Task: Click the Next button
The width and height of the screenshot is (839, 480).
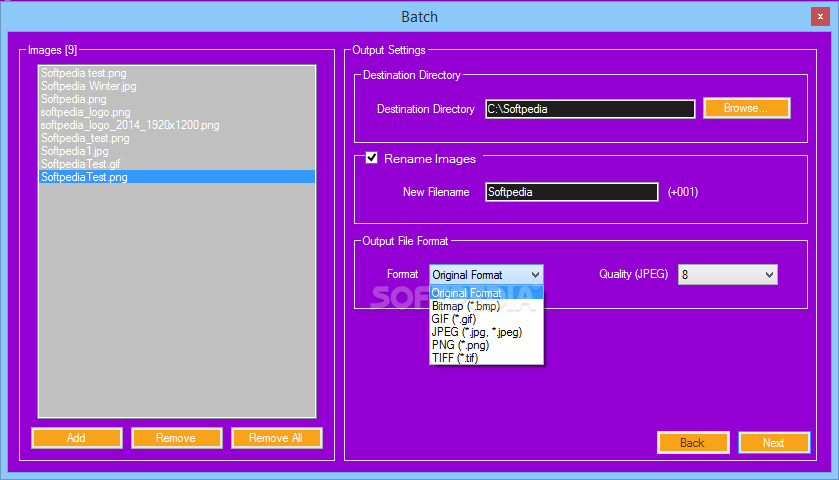Action: 774,443
